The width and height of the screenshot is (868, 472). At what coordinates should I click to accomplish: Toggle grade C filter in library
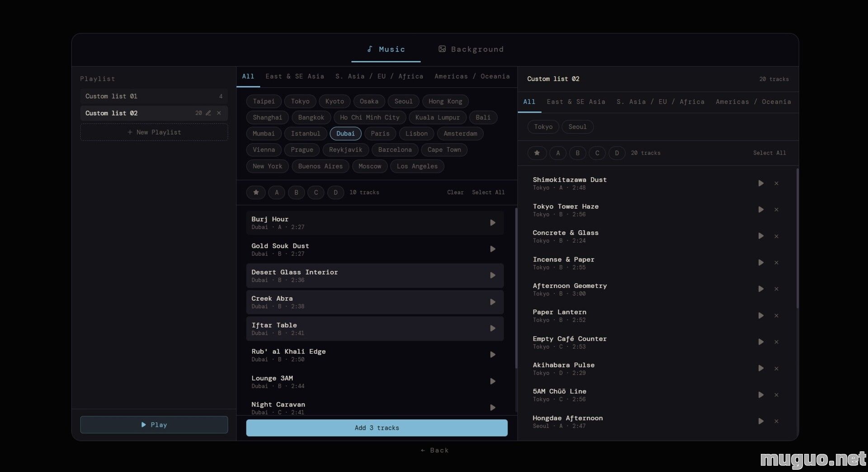click(x=316, y=192)
